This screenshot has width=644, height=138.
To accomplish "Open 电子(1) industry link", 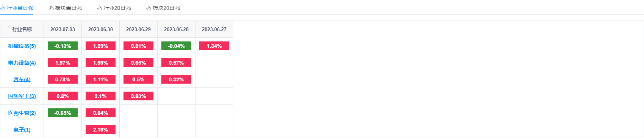I will point(22,130).
